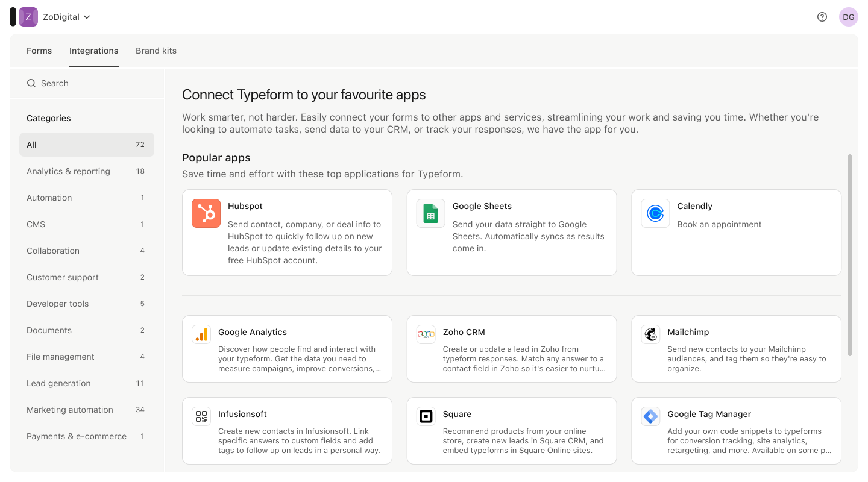The height and width of the screenshot is (482, 868).
Task: Click the Google Analytics icon
Action: pos(201,334)
